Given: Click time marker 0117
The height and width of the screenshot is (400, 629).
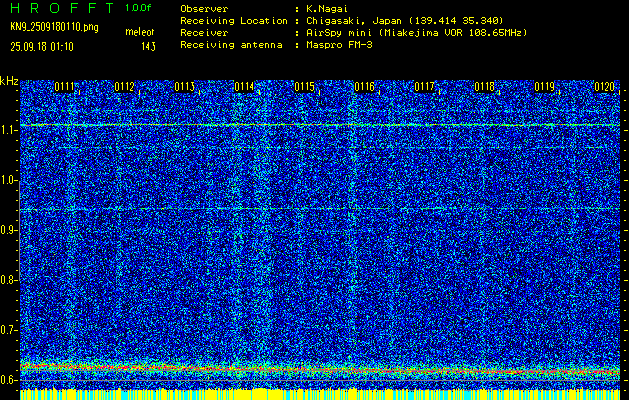Looking at the screenshot, I should coord(424,87).
